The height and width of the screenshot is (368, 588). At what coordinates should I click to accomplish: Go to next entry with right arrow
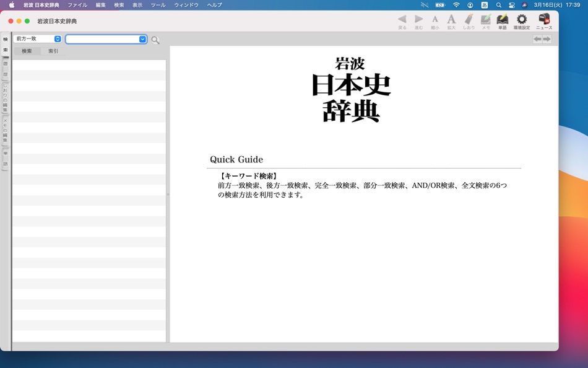point(547,39)
